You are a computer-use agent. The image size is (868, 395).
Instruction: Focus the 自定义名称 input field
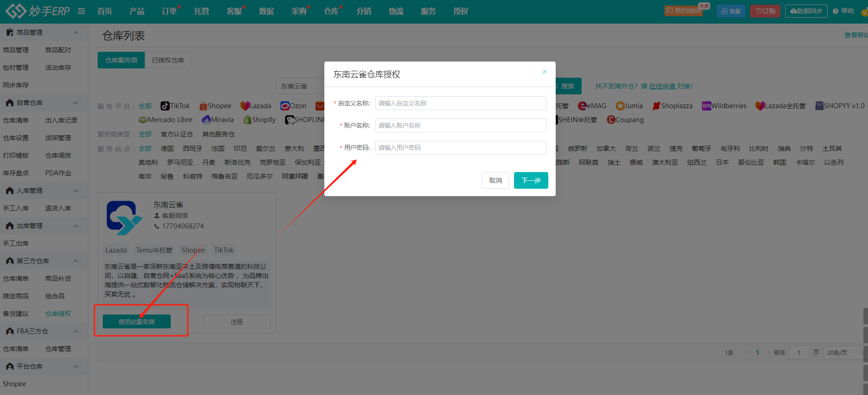click(461, 103)
